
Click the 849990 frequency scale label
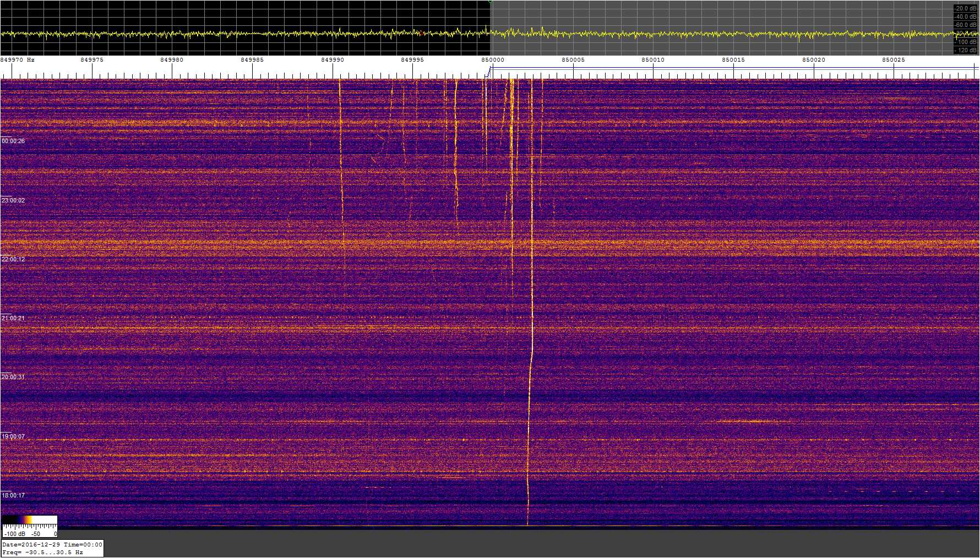[333, 60]
